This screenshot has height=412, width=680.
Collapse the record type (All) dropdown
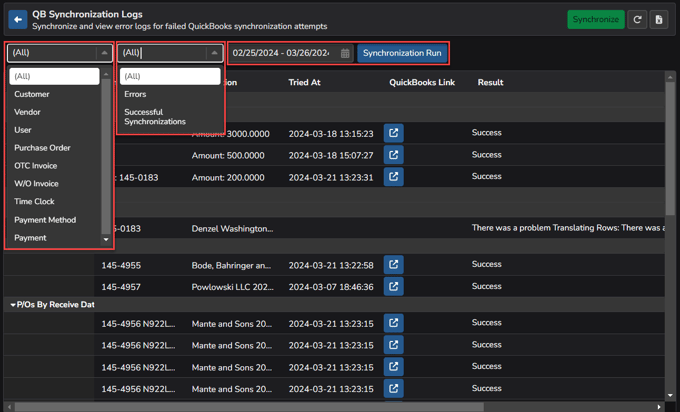tap(104, 53)
